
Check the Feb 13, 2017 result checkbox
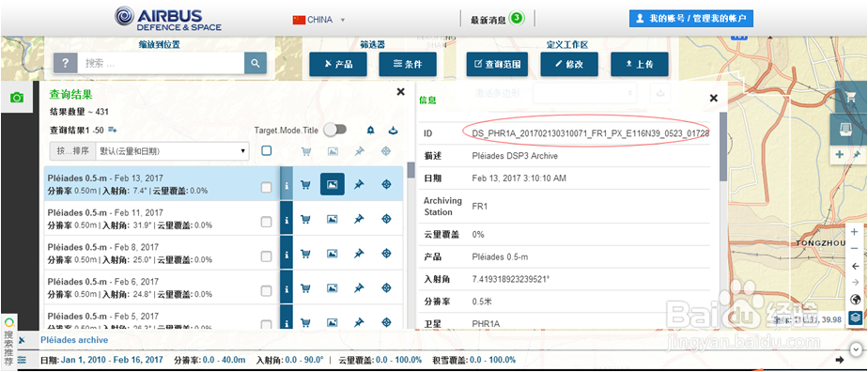266,187
